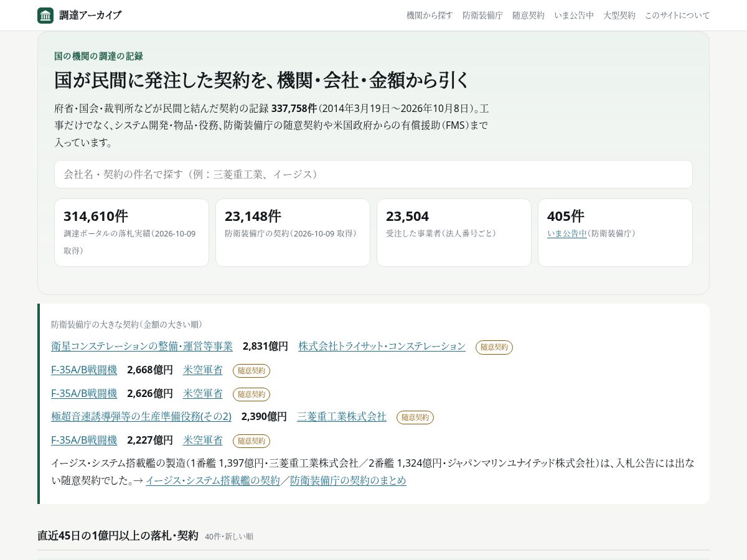The height and width of the screenshot is (560, 747).
Task: Click 随意契約 badge in 2,668億円 row
Action: (251, 371)
